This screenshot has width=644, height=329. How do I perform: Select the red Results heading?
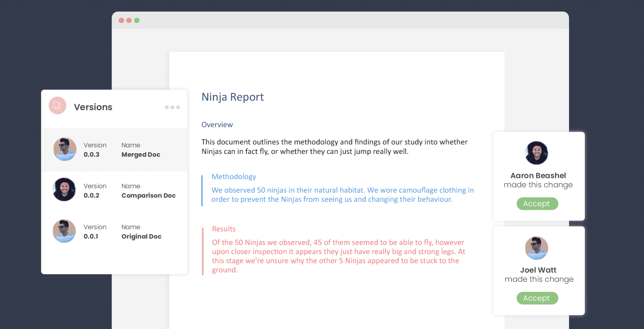point(224,229)
